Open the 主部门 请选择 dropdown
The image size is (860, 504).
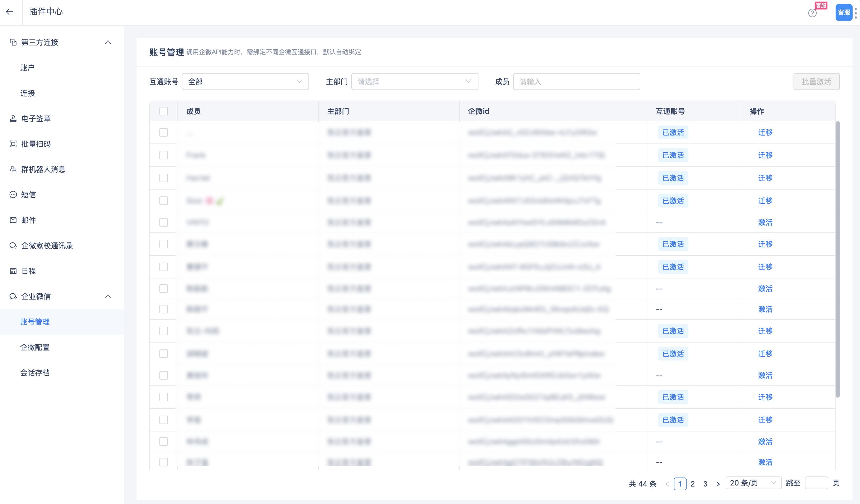click(414, 82)
